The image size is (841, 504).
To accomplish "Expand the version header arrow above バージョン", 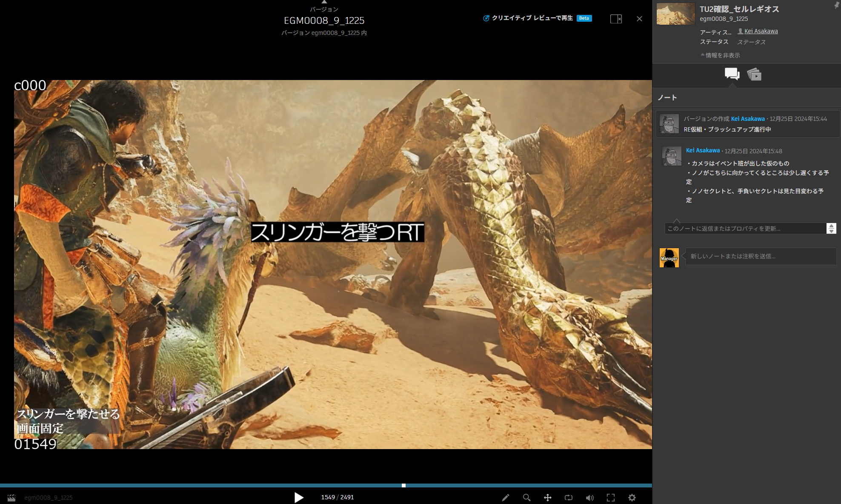I will tap(324, 2).
